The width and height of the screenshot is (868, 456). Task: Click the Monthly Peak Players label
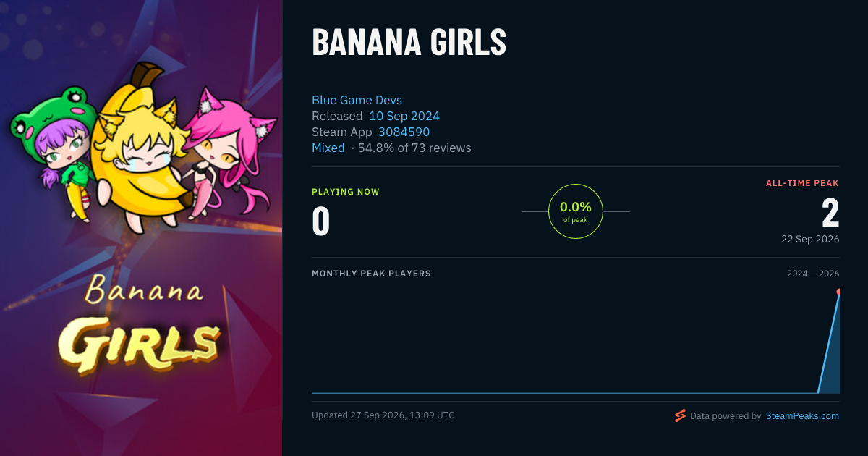click(371, 274)
